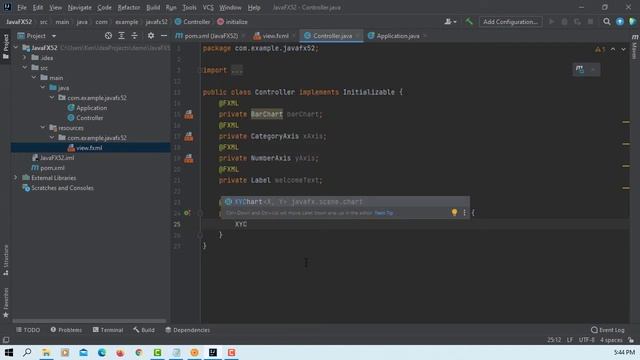The image size is (640, 360).
Task: Expand External Libraries node
Action: pyautogui.click(x=16, y=178)
